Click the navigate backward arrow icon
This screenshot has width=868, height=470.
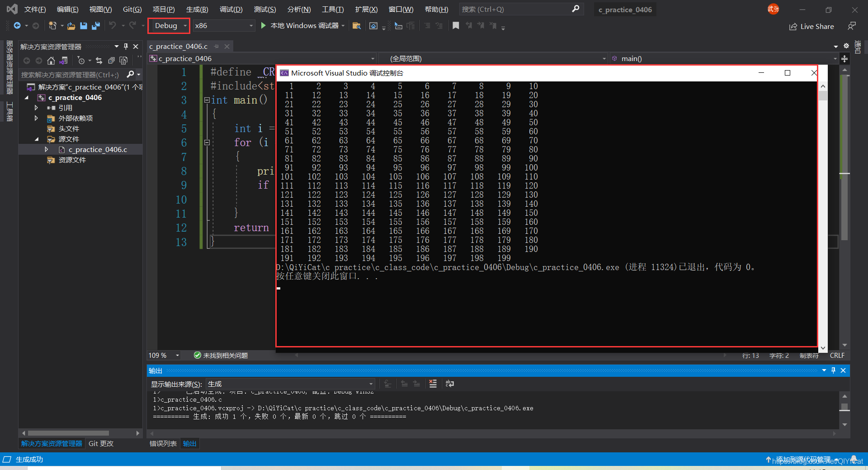pos(17,26)
